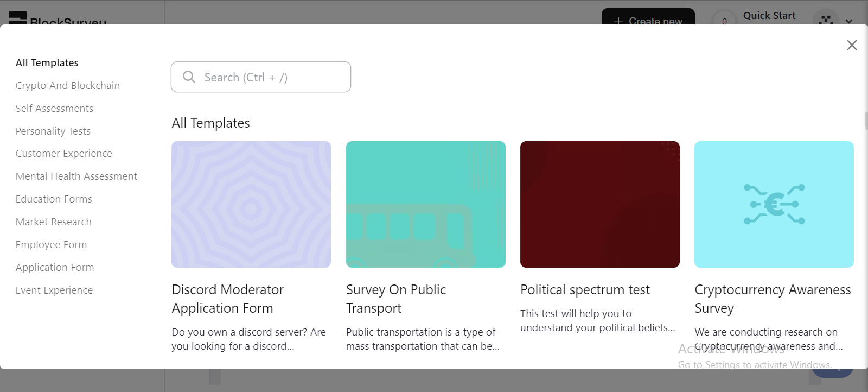Open the Political spectrum test thumbnail
This screenshot has width=868, height=392.
pyautogui.click(x=600, y=204)
